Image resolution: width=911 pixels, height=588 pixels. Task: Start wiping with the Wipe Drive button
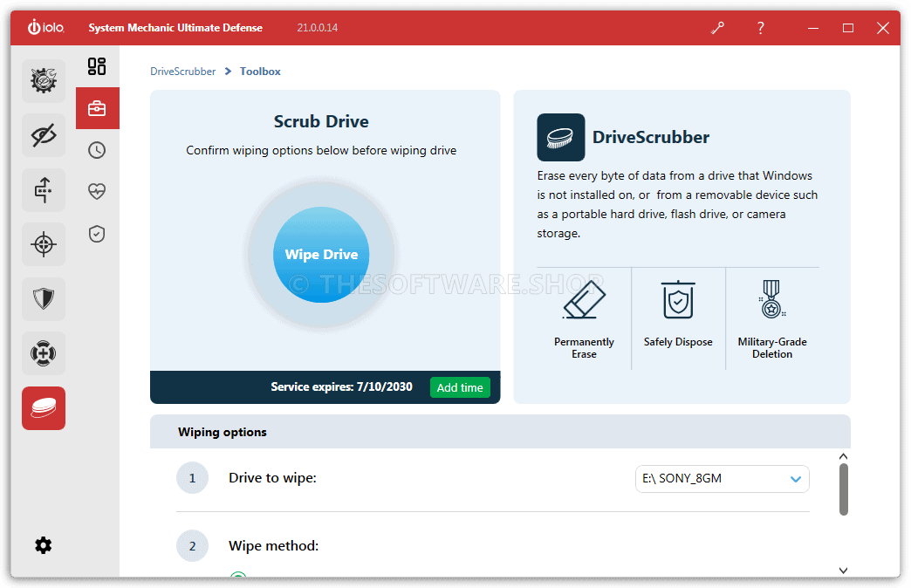321,255
